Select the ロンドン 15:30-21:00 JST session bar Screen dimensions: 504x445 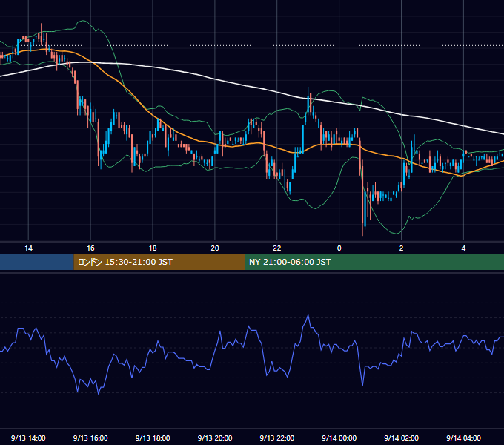coord(159,262)
